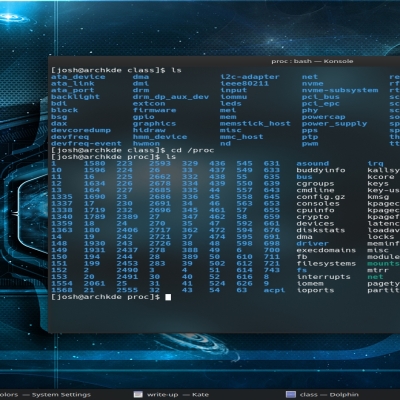Click hmm_device in the listing
The image size is (400, 400).
pos(160,137)
